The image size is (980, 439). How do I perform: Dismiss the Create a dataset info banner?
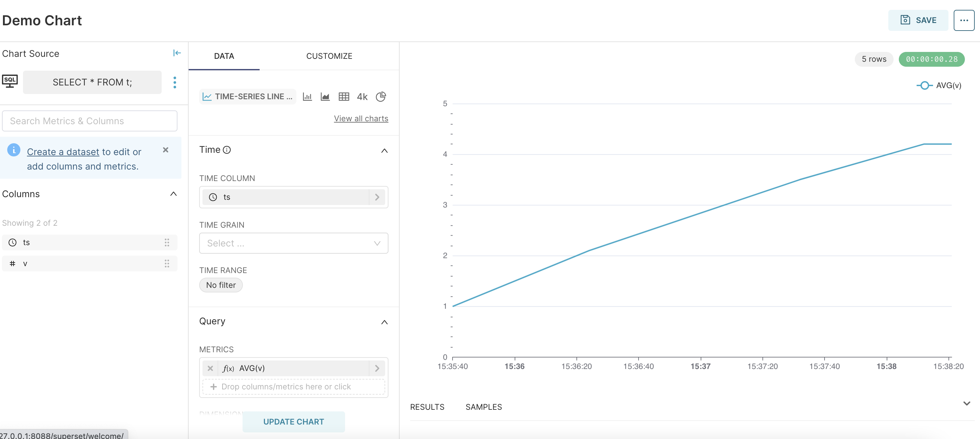pyautogui.click(x=166, y=150)
